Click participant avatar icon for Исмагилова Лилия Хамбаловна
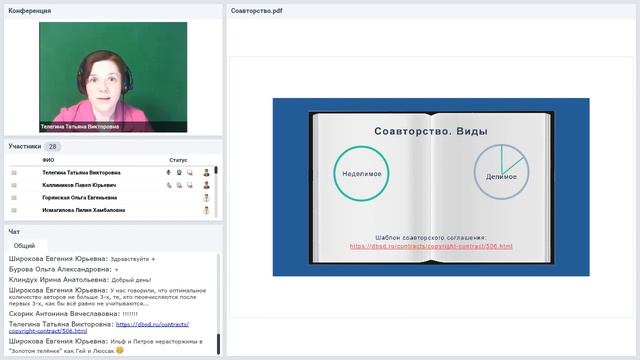 point(207,211)
